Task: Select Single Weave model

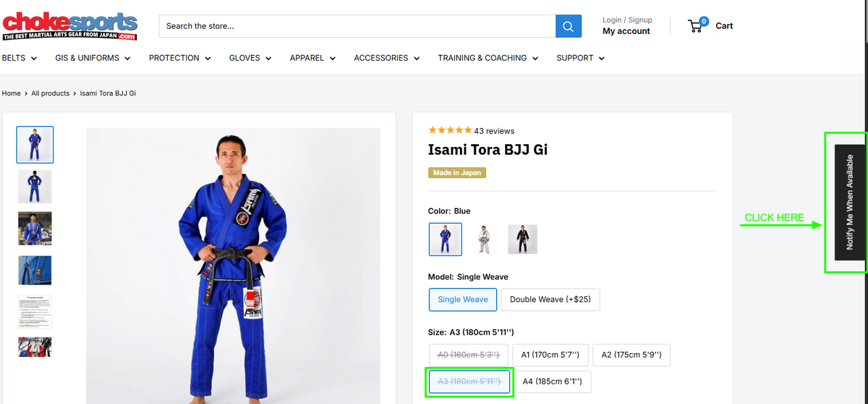Action: tap(463, 299)
